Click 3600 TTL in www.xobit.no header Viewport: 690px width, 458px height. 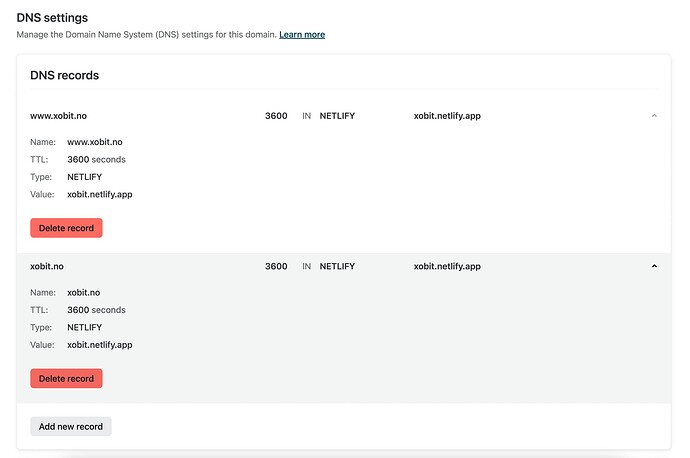point(276,116)
